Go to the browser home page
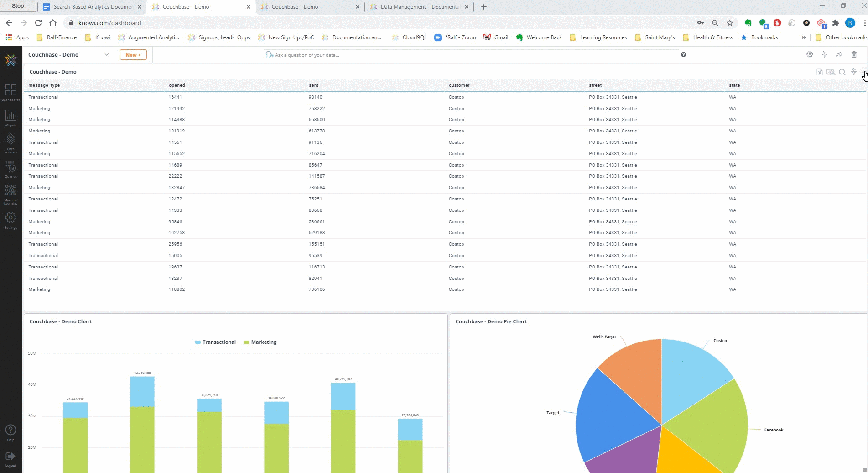Screen dimensions: 868x473 (53, 23)
